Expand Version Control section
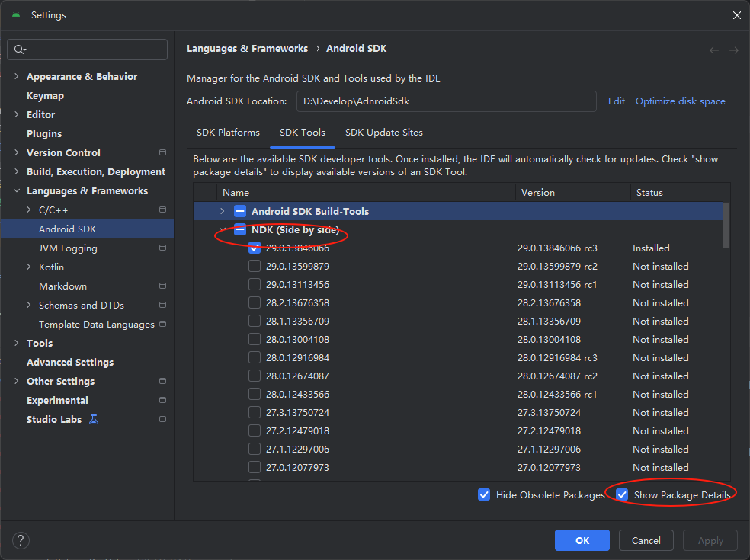Viewport: 750px width, 560px height. coord(17,152)
